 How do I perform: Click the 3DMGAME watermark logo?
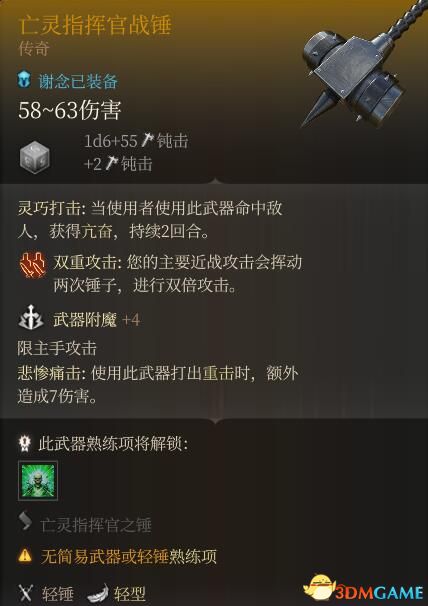[364, 589]
